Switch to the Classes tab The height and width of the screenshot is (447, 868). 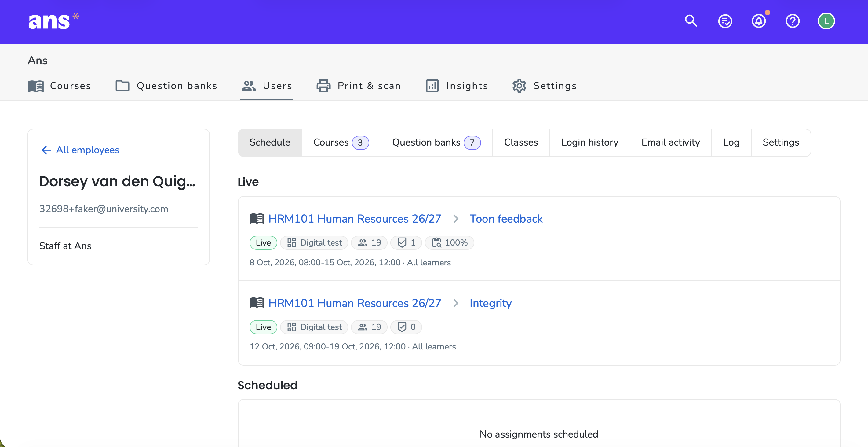point(521,142)
